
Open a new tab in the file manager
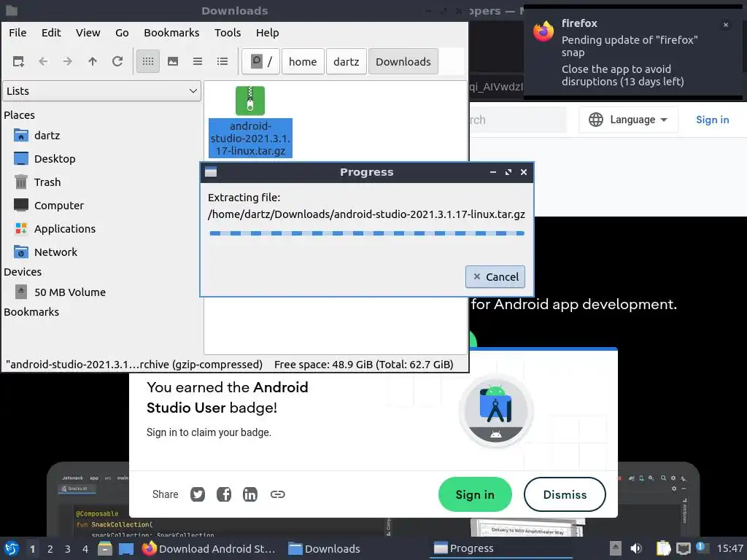click(x=18, y=61)
